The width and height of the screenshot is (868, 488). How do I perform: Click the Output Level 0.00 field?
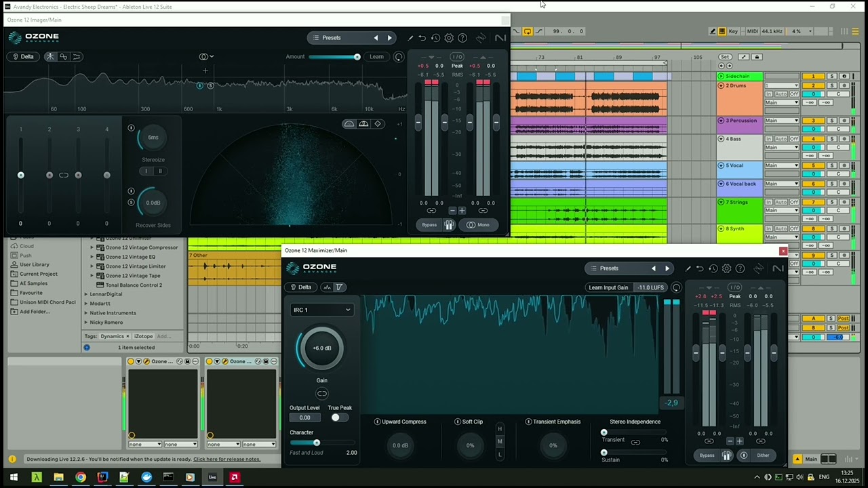point(305,418)
